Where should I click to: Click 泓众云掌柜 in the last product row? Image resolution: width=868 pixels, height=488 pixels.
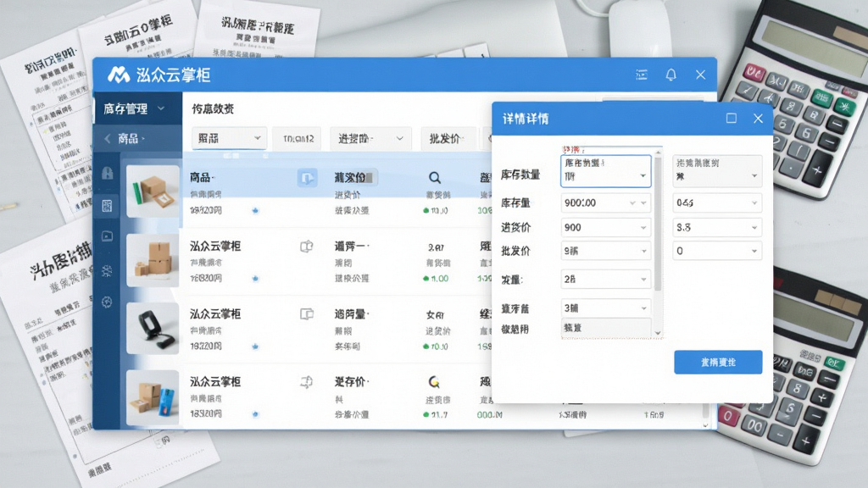pyautogui.click(x=215, y=382)
